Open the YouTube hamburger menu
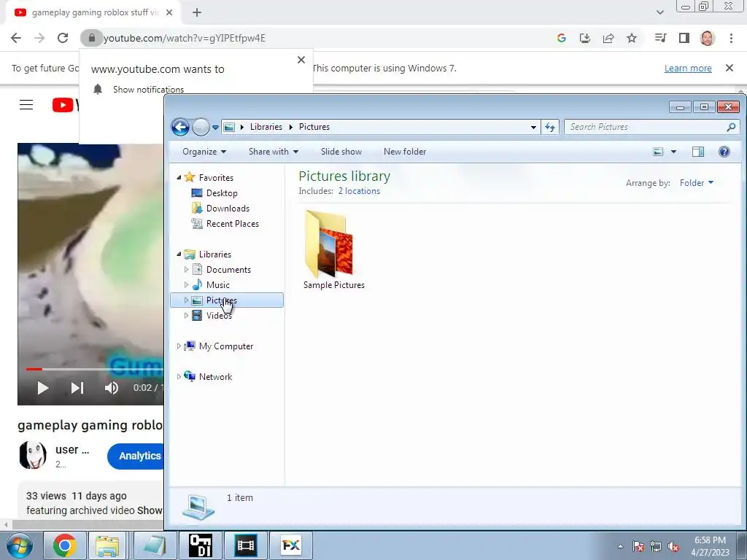This screenshot has height=560, width=747. pos(26,105)
